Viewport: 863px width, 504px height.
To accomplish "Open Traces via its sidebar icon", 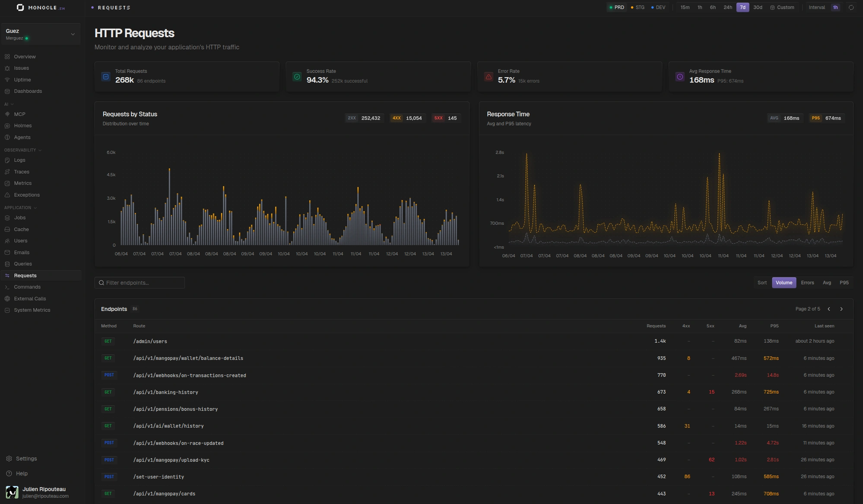I will point(7,172).
